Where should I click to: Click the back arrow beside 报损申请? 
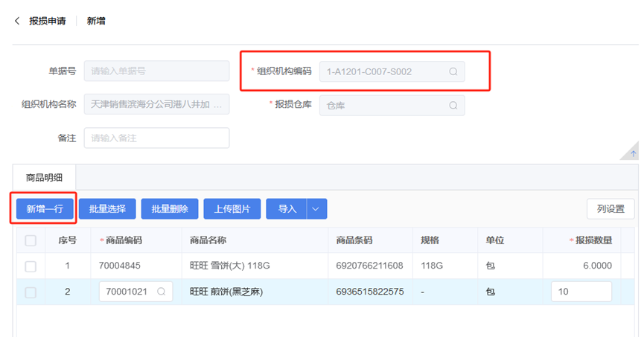(x=17, y=21)
